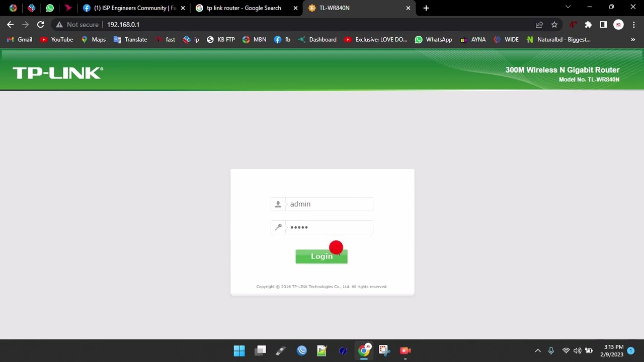The image size is (644, 362).
Task: Open the Wi-Fi network tray icon
Action: [x=566, y=351]
